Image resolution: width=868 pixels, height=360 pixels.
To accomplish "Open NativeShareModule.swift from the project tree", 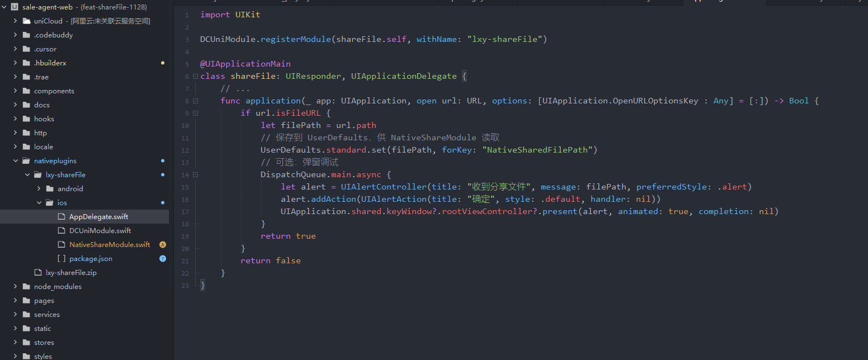I will 109,245.
